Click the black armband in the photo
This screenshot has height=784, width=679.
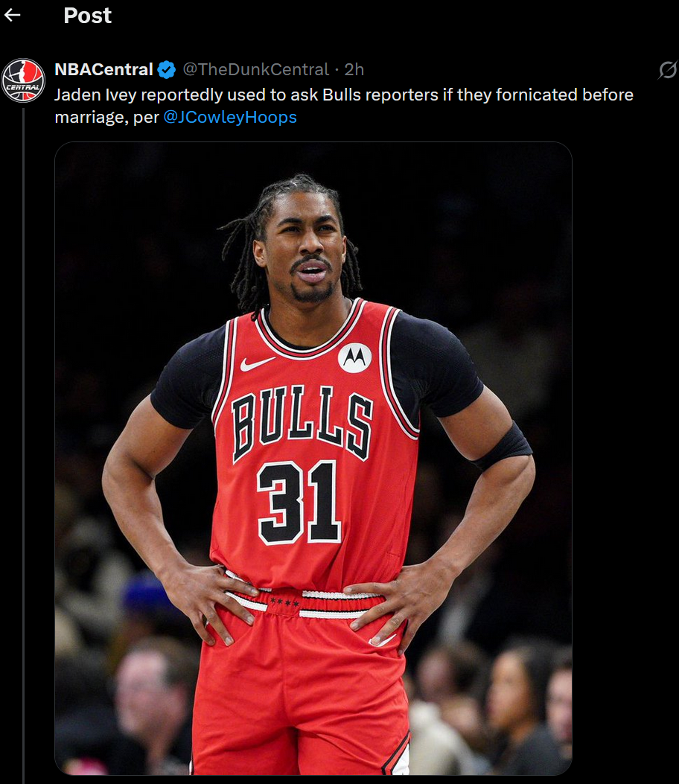504,446
